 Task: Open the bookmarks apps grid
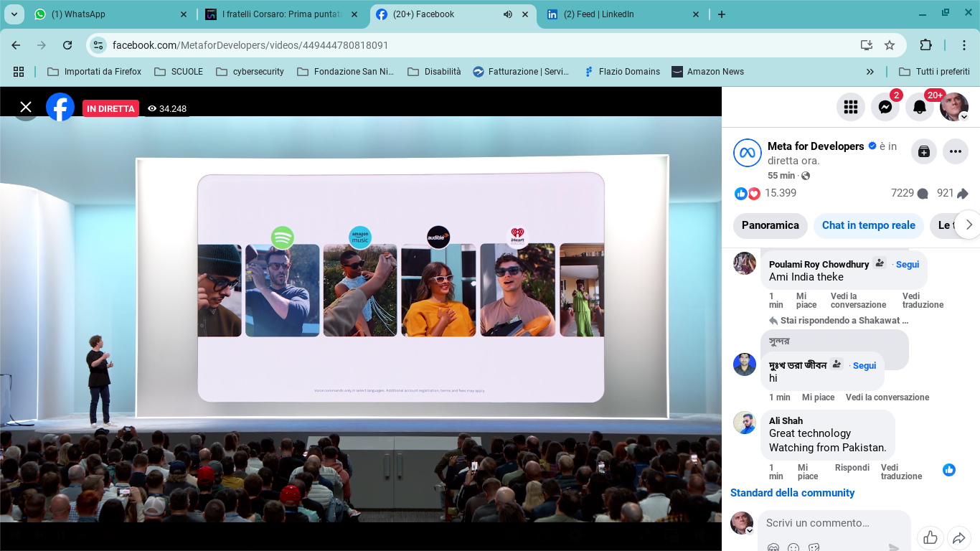coord(19,72)
